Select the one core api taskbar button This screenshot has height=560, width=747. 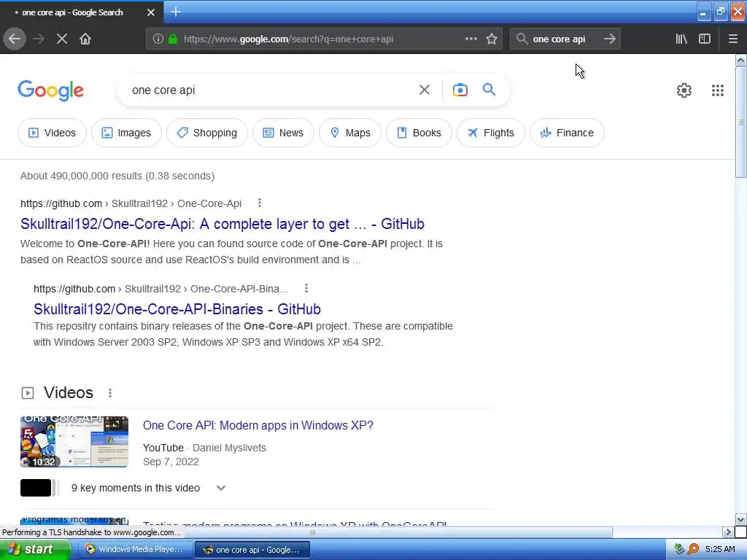(252, 550)
